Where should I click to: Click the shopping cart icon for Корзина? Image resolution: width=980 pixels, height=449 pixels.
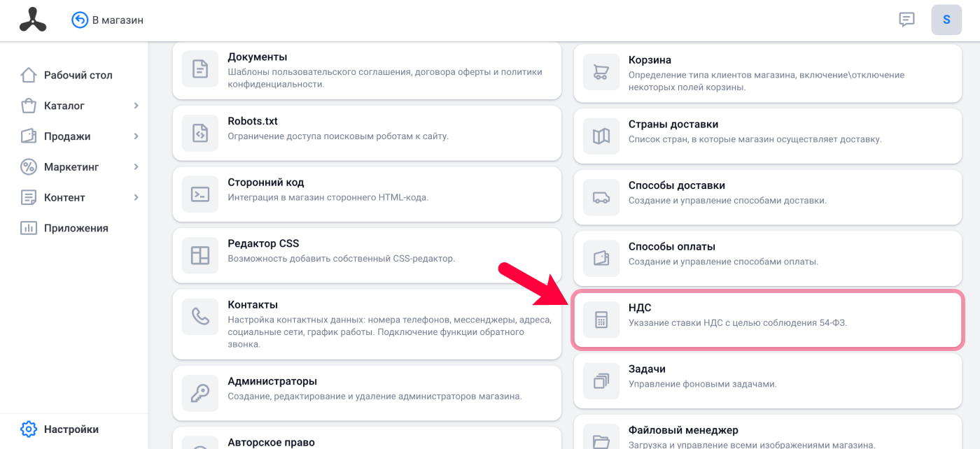click(x=601, y=72)
